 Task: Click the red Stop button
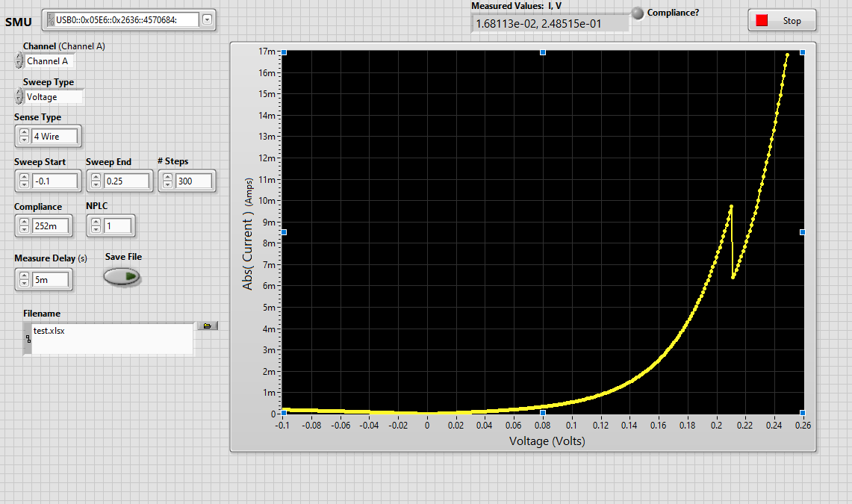(782, 21)
